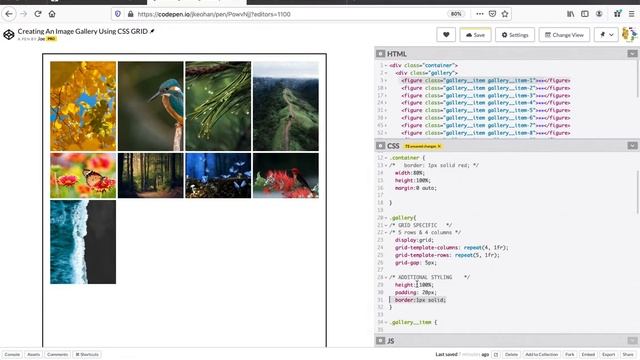Dismiss the CSS unsaved changes badge
Viewport: 640px width, 360px height.
(439, 146)
